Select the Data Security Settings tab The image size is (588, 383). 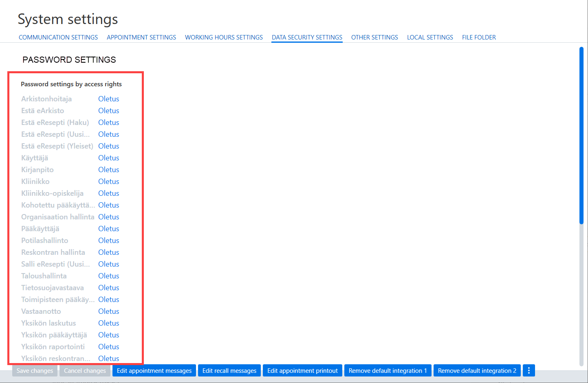pyautogui.click(x=307, y=37)
